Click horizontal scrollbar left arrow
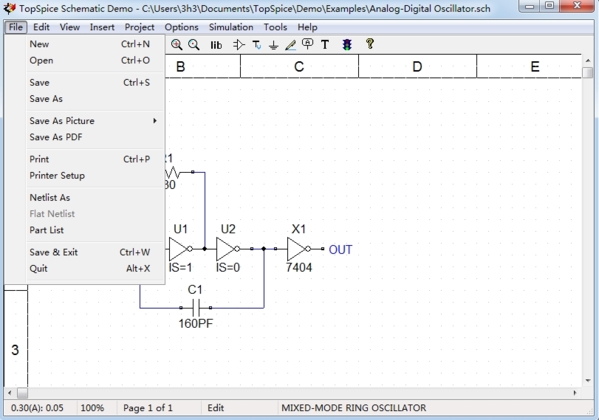599x420 pixels. click(x=10, y=392)
